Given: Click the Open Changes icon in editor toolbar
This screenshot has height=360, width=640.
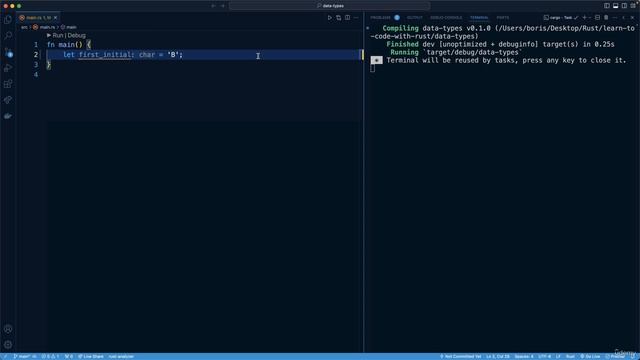Looking at the screenshot, I should (339, 18).
